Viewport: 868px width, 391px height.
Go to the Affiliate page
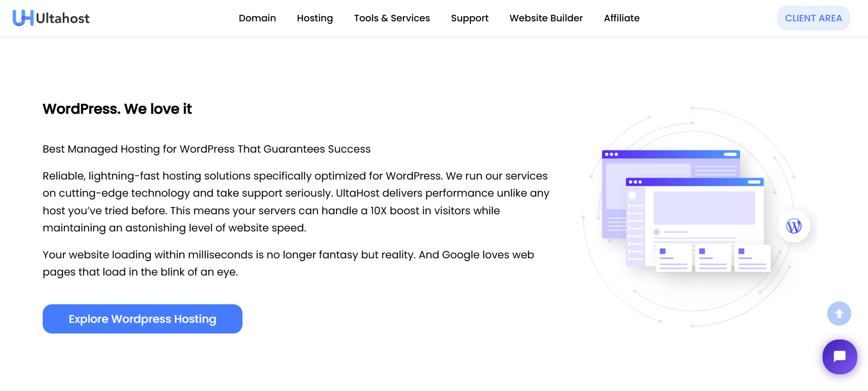[622, 18]
